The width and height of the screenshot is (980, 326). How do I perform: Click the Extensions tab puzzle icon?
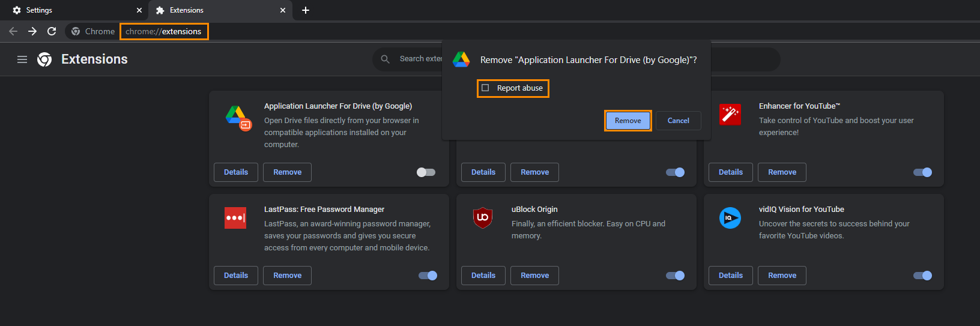(x=160, y=10)
